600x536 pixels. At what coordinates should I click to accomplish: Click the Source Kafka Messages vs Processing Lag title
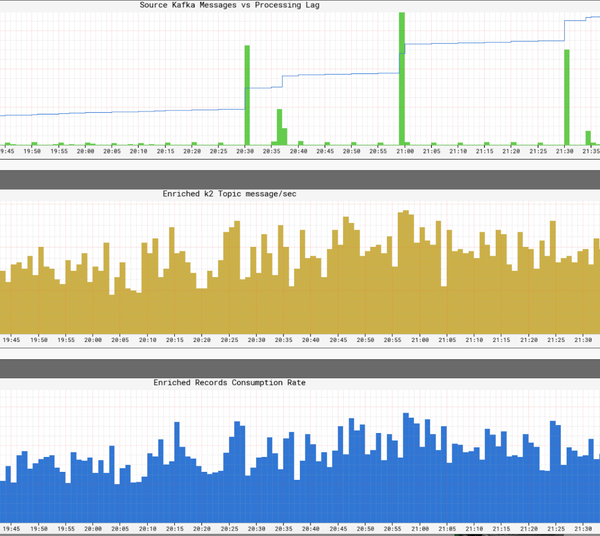tap(230, 5)
